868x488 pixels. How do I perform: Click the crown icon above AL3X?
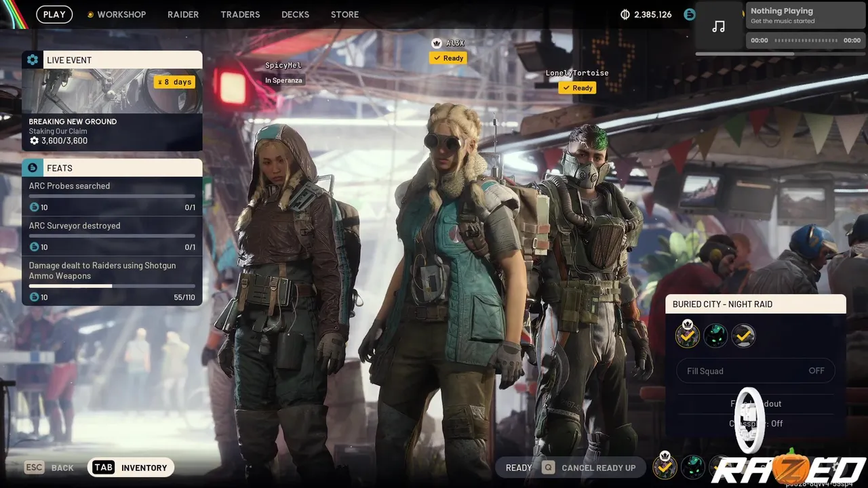(437, 43)
